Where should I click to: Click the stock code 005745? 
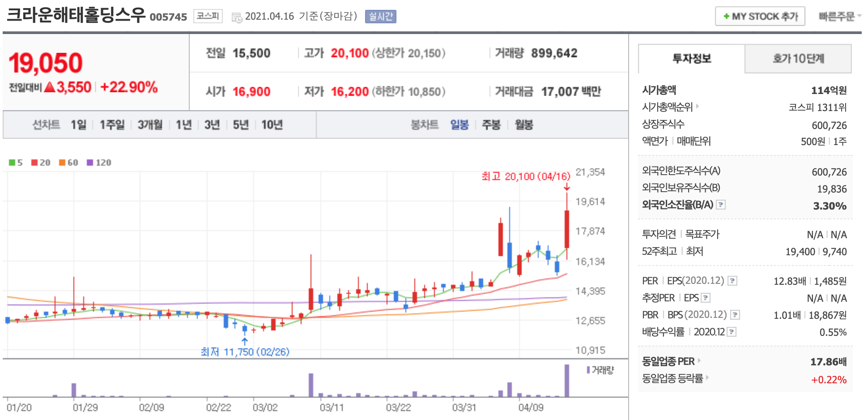point(168,17)
